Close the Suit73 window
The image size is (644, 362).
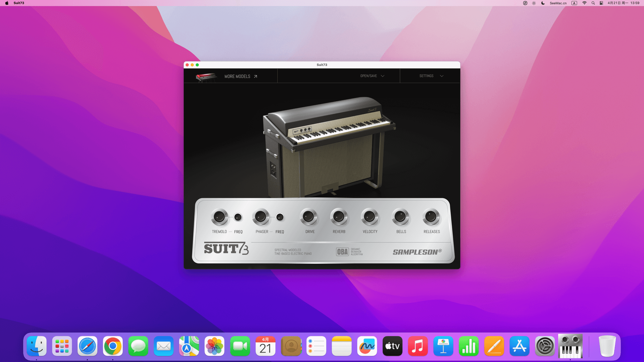(x=187, y=65)
